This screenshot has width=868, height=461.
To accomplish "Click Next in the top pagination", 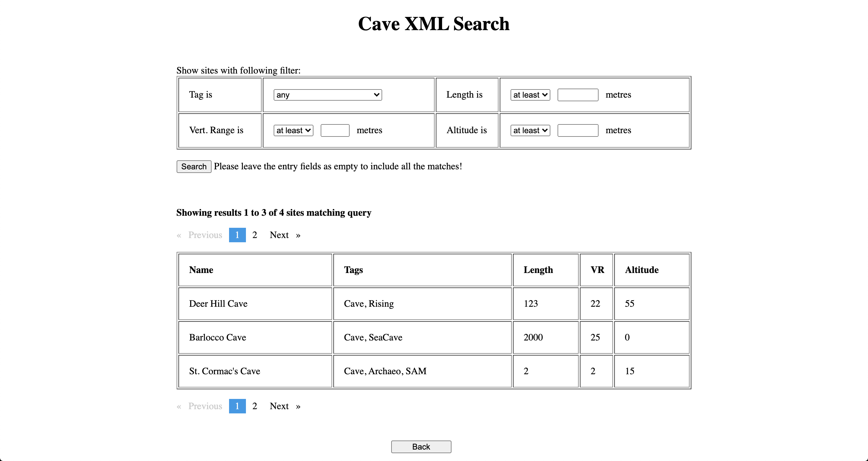I will click(279, 235).
